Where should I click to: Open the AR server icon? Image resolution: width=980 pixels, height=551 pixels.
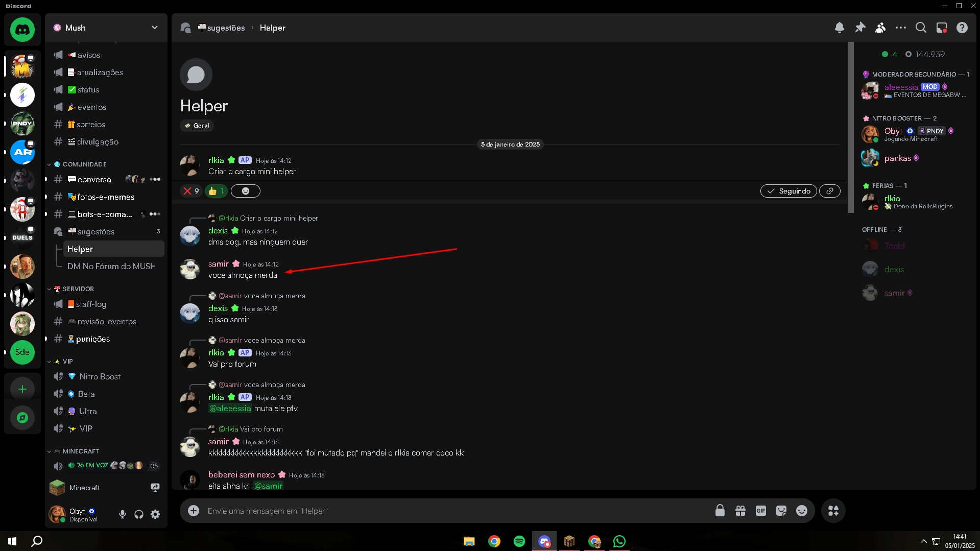click(22, 152)
